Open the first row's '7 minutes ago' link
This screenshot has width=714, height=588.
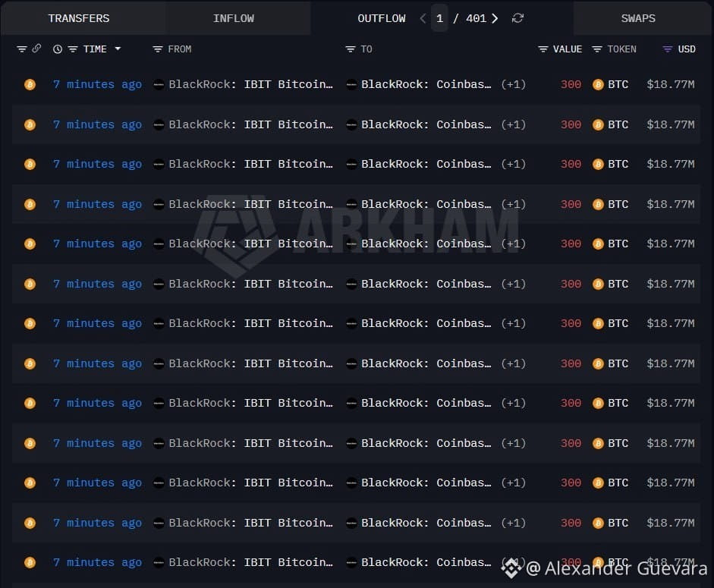point(97,84)
